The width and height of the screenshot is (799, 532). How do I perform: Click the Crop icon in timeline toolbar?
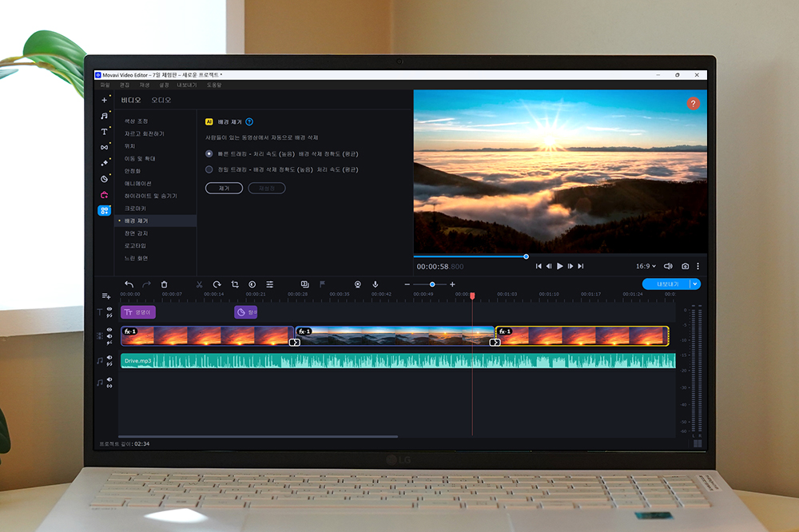click(x=235, y=284)
